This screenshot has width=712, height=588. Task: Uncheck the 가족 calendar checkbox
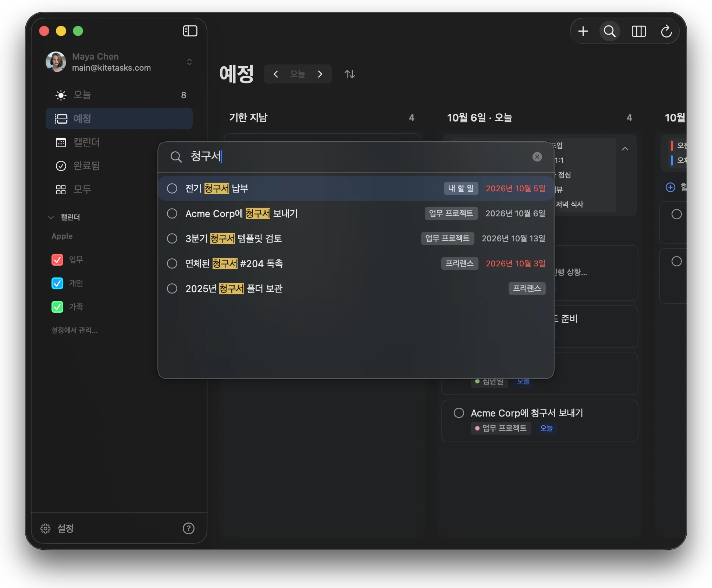57,307
